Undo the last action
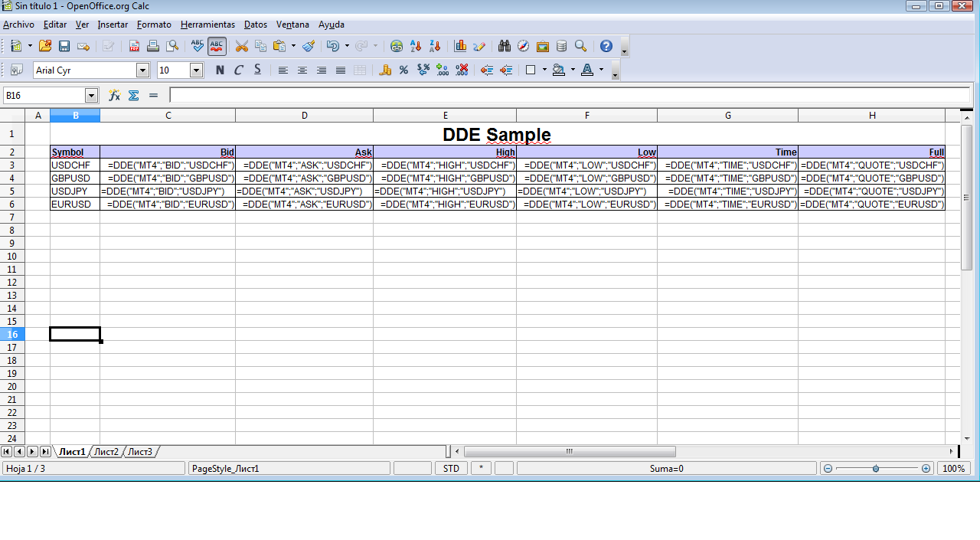The width and height of the screenshot is (980, 540). [332, 46]
